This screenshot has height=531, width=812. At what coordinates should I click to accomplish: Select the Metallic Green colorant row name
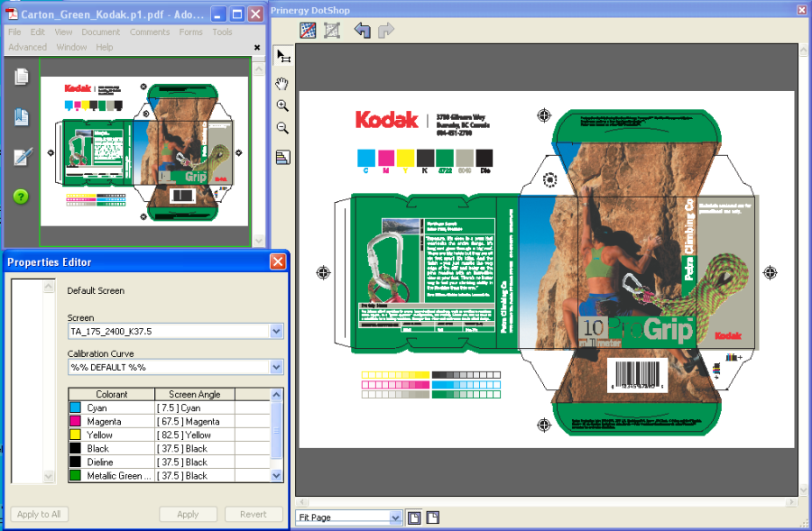click(x=118, y=475)
